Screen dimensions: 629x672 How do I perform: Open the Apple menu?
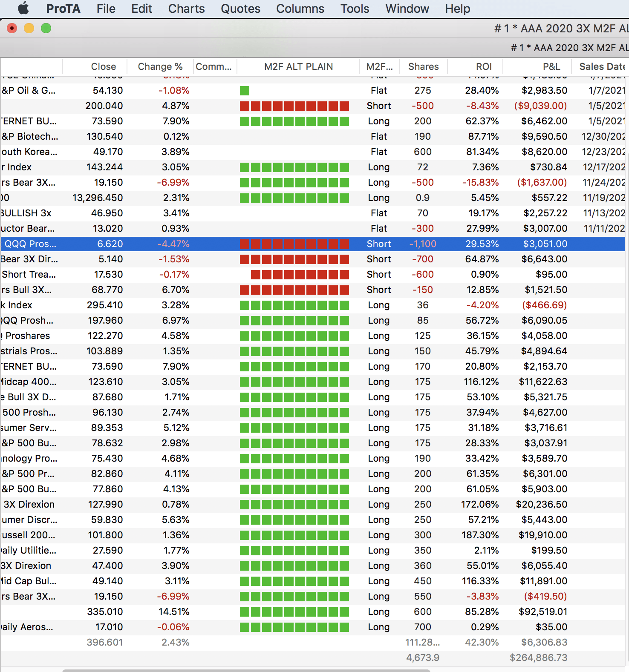tap(23, 9)
